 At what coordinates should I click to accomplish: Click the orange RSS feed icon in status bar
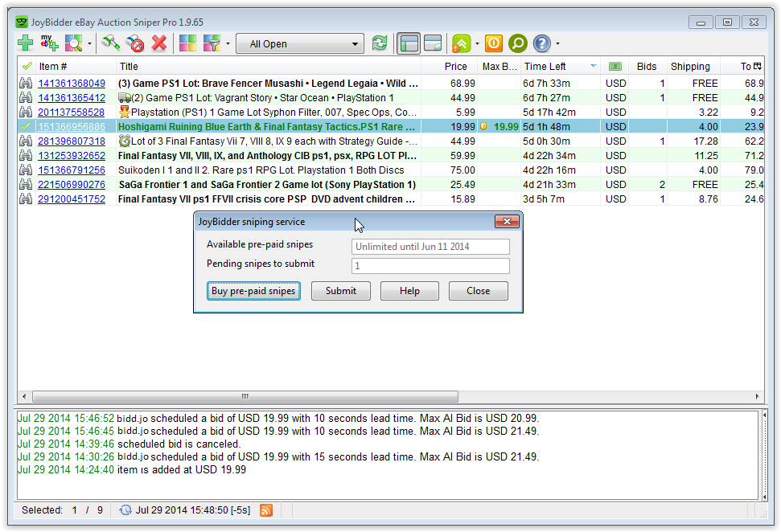pos(265,510)
